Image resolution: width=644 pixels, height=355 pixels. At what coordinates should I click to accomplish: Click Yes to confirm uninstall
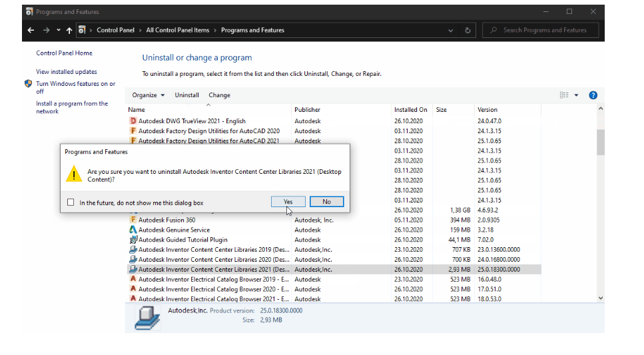tap(288, 202)
